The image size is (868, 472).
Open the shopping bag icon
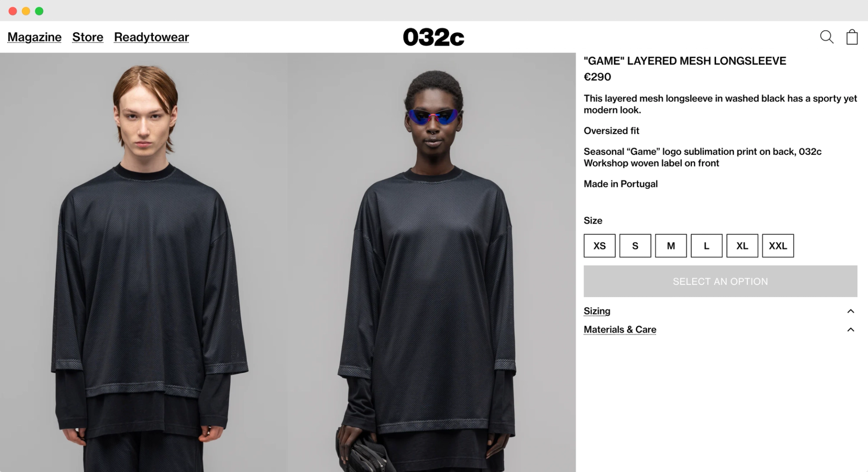pyautogui.click(x=852, y=37)
